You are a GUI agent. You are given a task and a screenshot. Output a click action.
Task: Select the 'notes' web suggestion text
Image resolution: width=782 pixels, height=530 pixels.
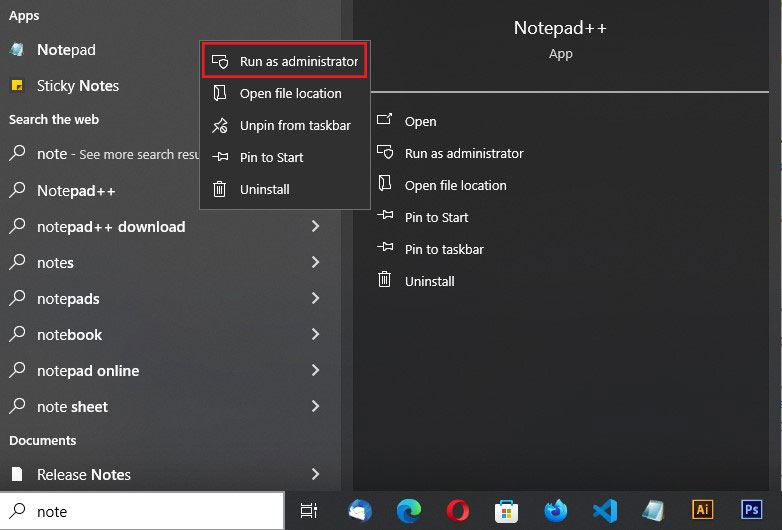(x=55, y=263)
